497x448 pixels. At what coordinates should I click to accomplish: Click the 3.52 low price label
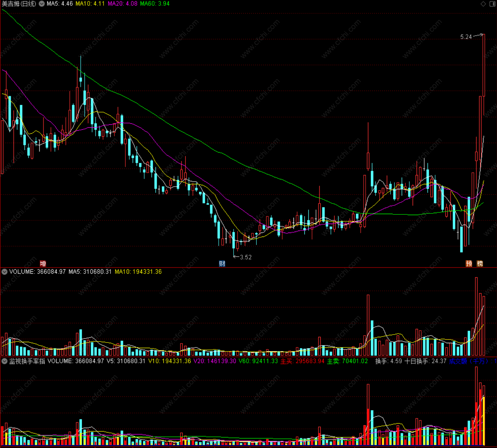tap(246, 257)
